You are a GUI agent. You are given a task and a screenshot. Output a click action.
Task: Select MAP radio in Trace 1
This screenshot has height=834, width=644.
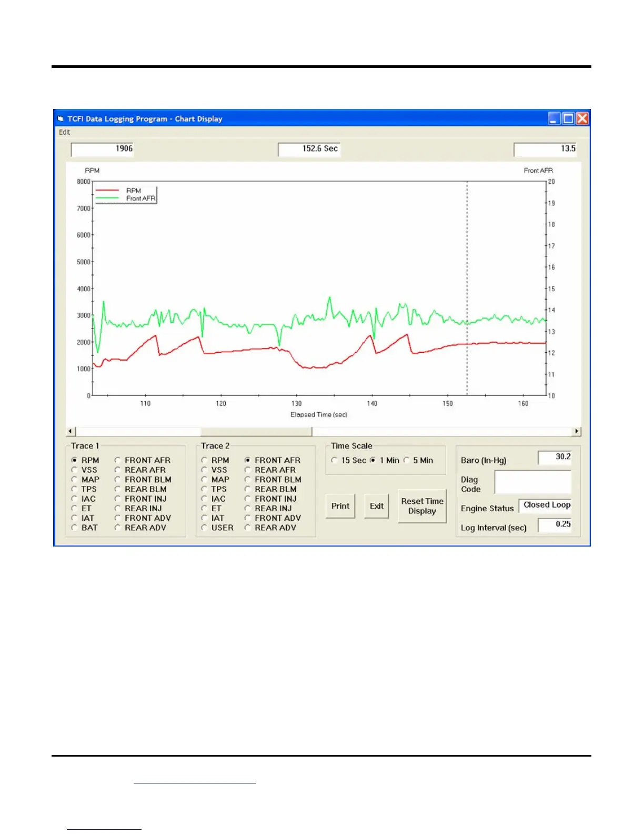click(x=74, y=480)
